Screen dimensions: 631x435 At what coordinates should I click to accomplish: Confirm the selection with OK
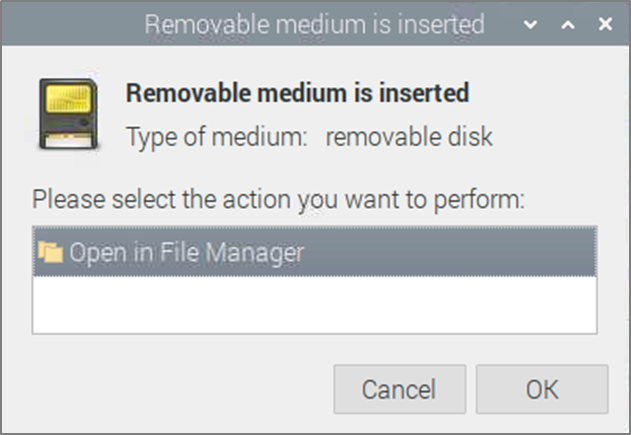click(542, 389)
